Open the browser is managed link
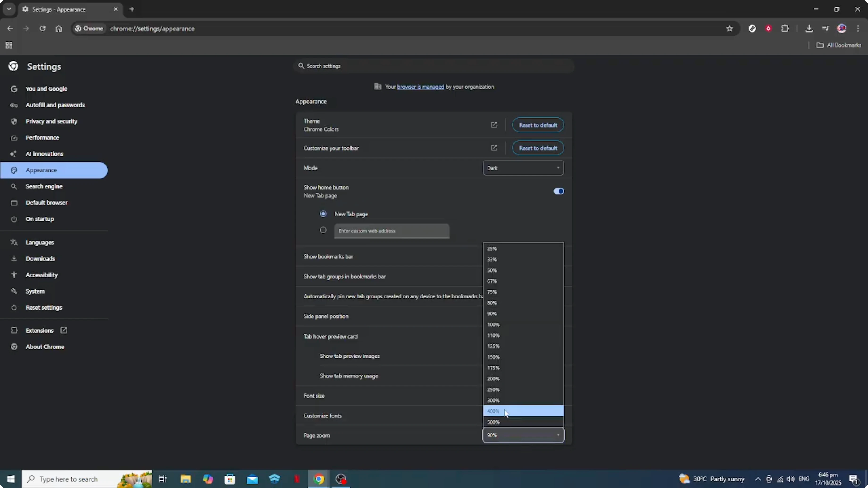Viewport: 868px width, 488px height. click(x=421, y=87)
